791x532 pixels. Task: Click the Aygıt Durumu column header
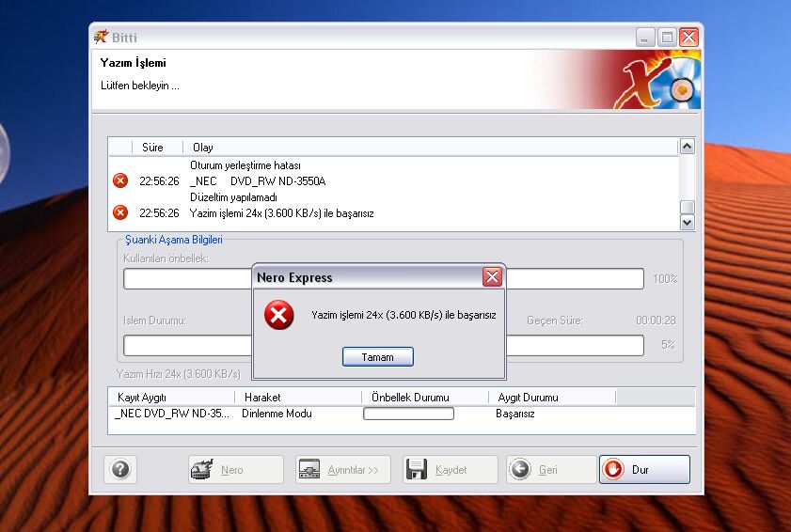coord(552,398)
